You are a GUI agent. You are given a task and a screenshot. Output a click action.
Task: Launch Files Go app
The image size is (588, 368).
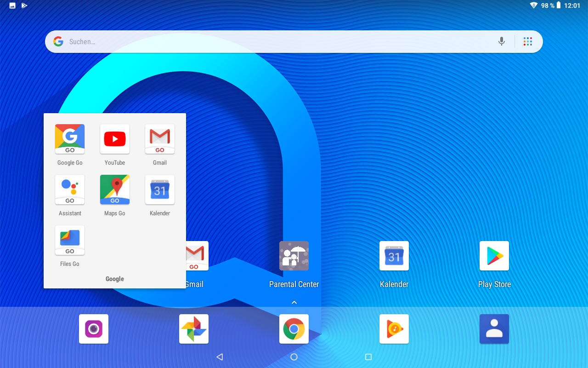(70, 240)
